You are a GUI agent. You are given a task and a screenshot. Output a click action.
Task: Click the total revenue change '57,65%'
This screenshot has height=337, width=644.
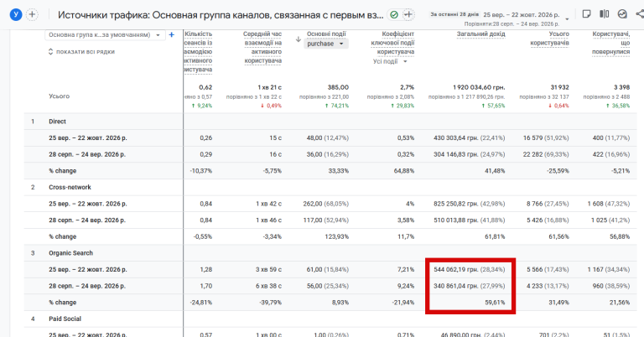[493, 106]
